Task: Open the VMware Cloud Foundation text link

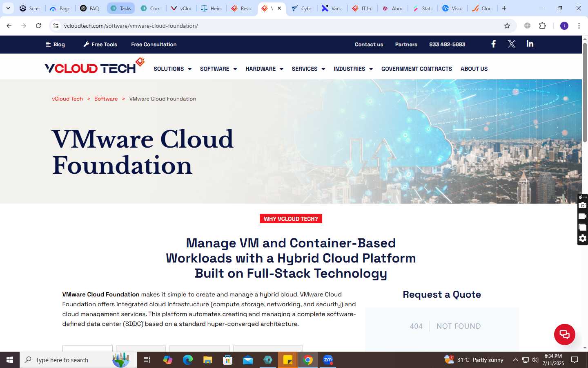Action: click(x=101, y=294)
